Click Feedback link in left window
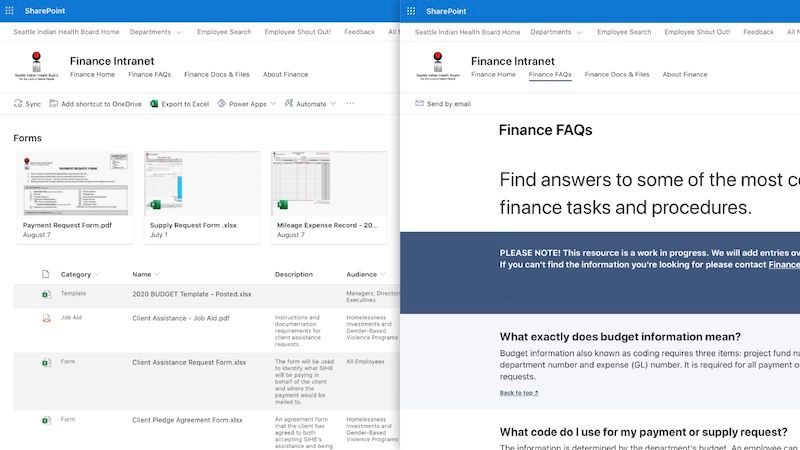The height and width of the screenshot is (450, 800). coord(359,32)
